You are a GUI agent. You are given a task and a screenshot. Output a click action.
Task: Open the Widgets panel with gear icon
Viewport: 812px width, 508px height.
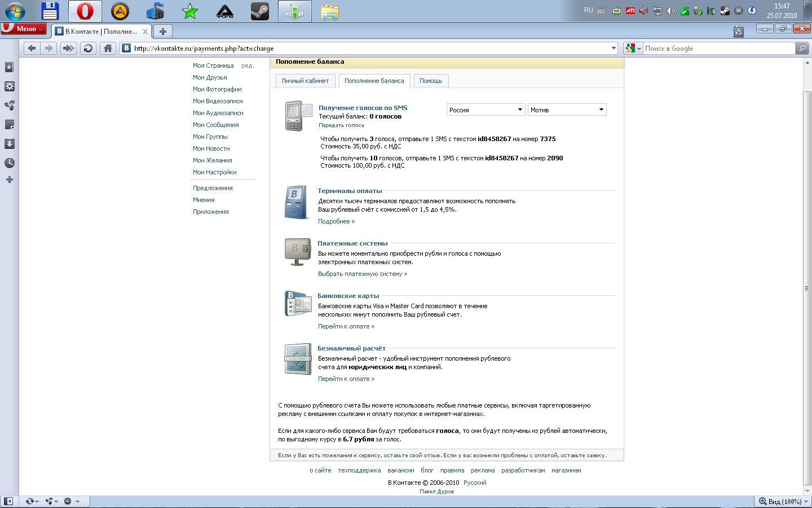(x=9, y=86)
